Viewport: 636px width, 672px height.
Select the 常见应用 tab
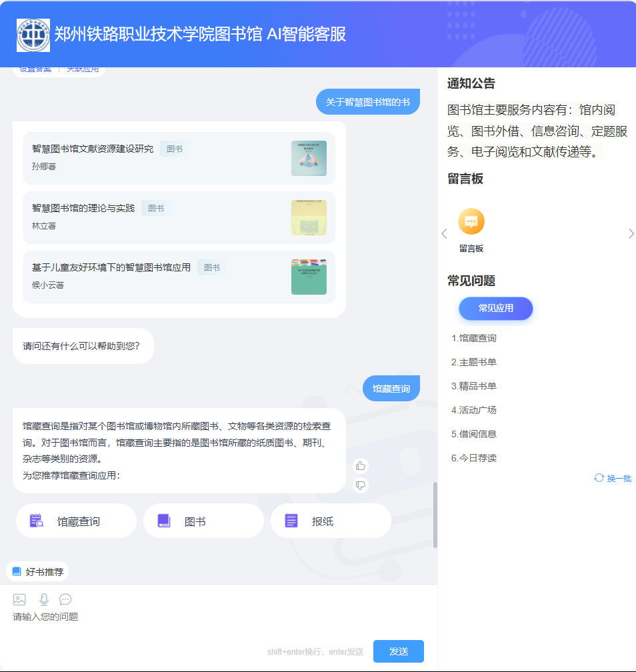point(495,308)
